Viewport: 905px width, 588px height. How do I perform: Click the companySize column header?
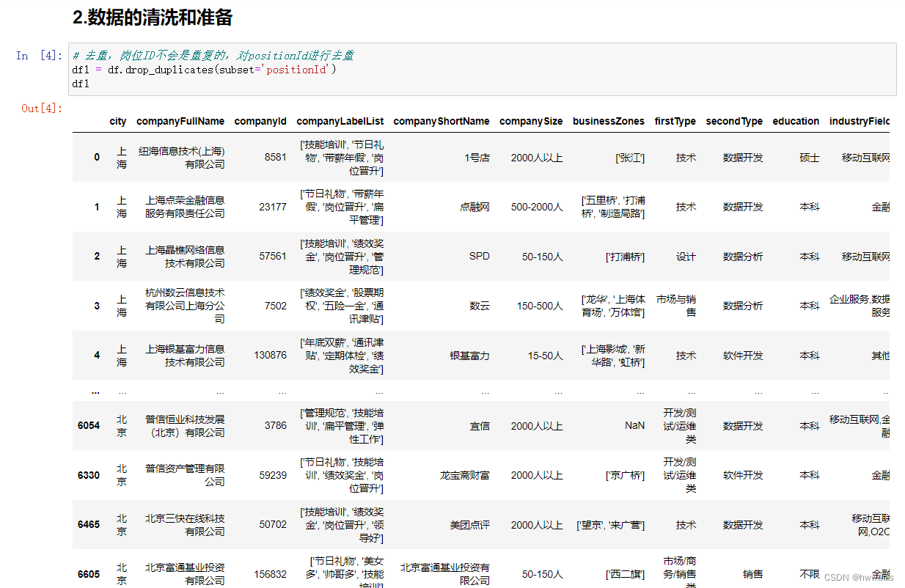(531, 122)
